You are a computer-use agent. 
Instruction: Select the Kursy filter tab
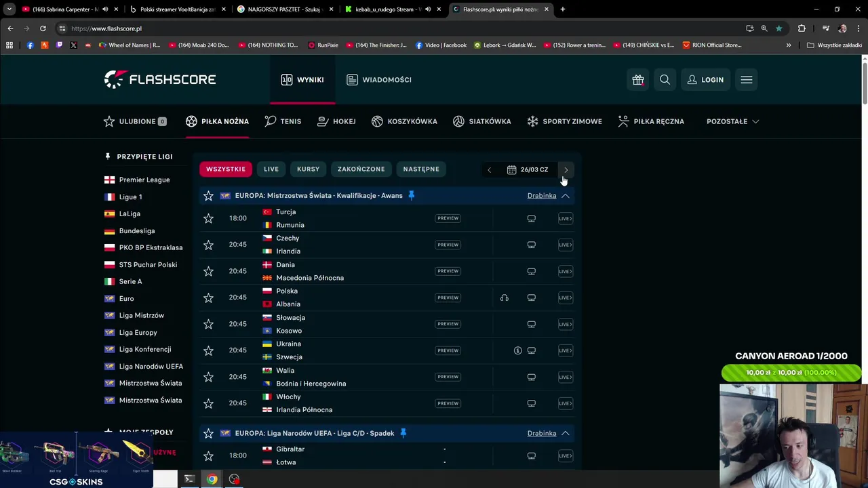308,169
